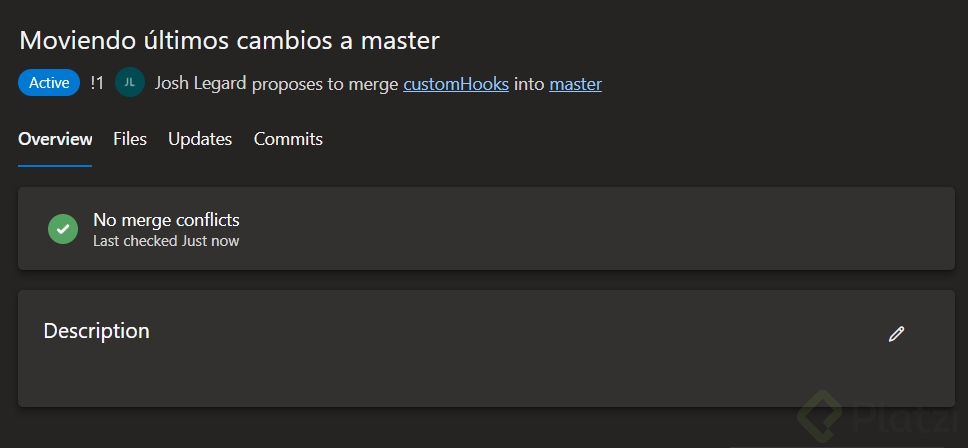968x448 pixels.
Task: Click the edit description pencil icon
Action: (896, 334)
